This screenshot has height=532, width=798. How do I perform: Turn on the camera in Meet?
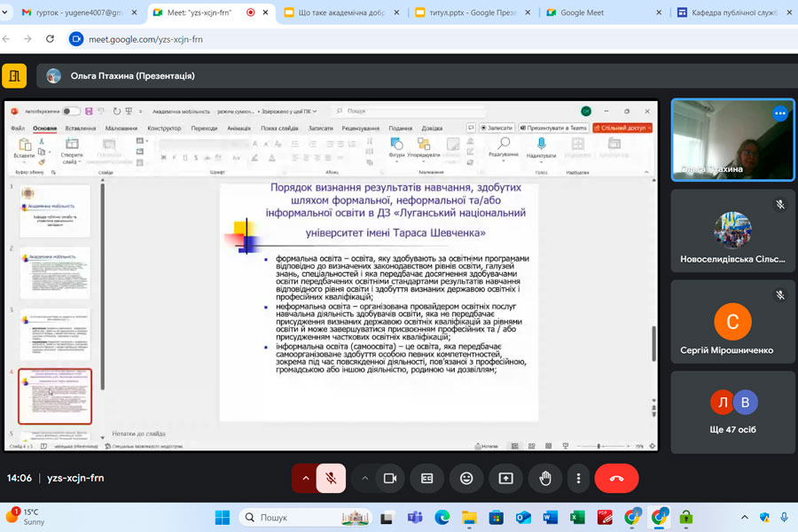[388, 478]
